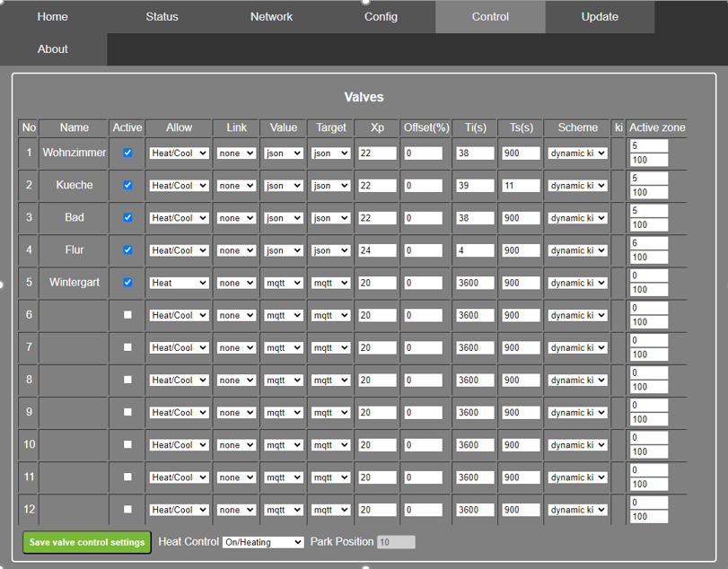The image size is (728, 569).
Task: Expand the Link dropdown in row 12
Action: 236,510
